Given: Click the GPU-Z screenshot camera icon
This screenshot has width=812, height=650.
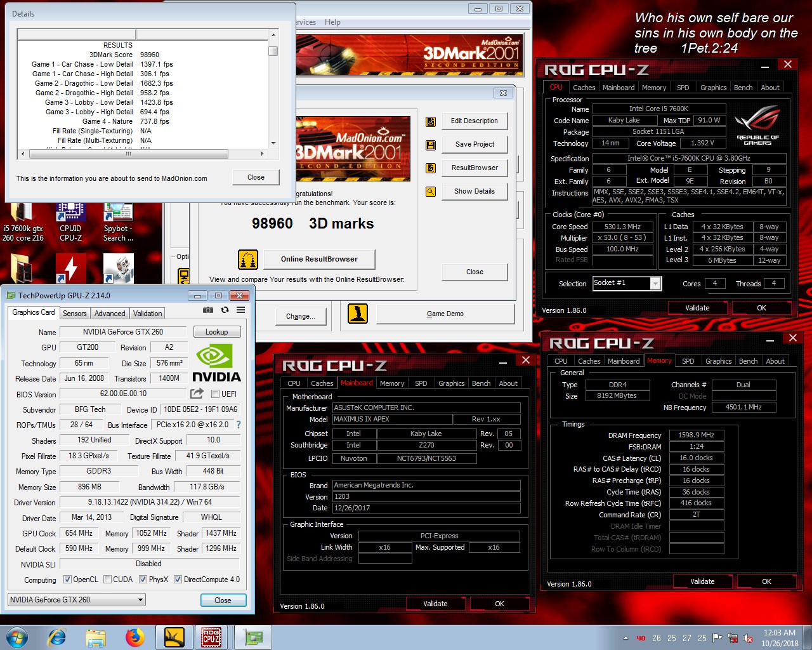Looking at the screenshot, I should 208,310.
